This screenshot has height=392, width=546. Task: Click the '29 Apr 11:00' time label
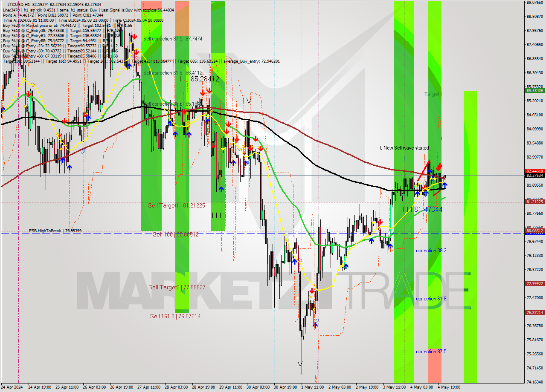click(231, 387)
